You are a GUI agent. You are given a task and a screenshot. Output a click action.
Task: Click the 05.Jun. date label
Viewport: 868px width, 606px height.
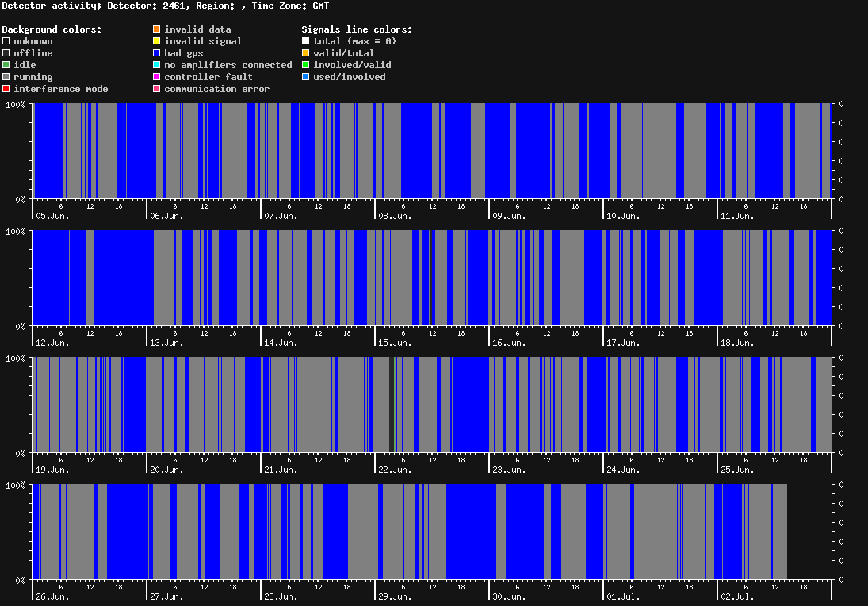(x=52, y=216)
